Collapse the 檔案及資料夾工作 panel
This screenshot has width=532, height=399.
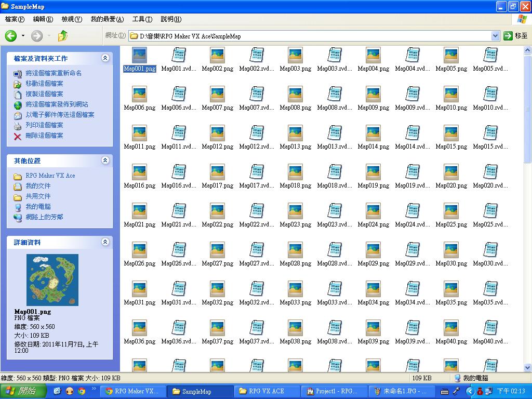click(x=105, y=58)
